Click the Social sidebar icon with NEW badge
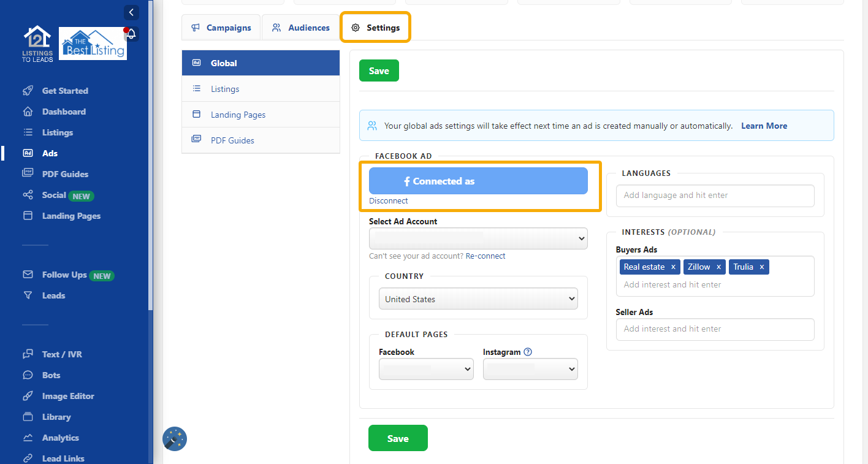Image resolution: width=868 pixels, height=464 pixels. point(29,194)
